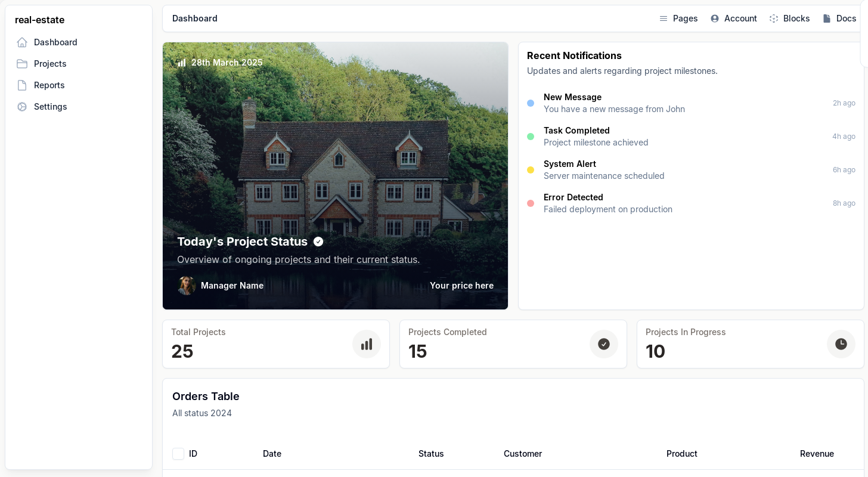Click the verified badge beside Today's Project Status
This screenshot has height=477, width=868.
[318, 241]
